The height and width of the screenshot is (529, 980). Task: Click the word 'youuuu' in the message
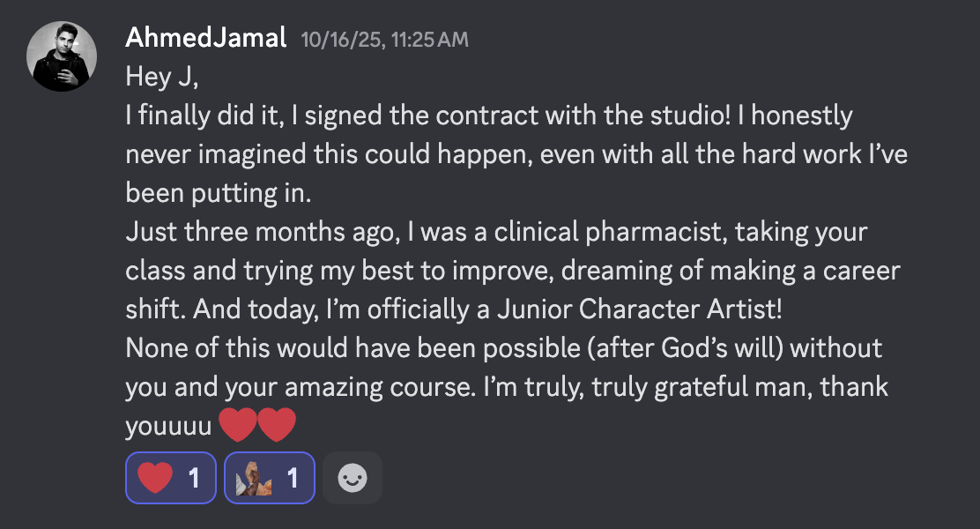pyautogui.click(x=168, y=426)
